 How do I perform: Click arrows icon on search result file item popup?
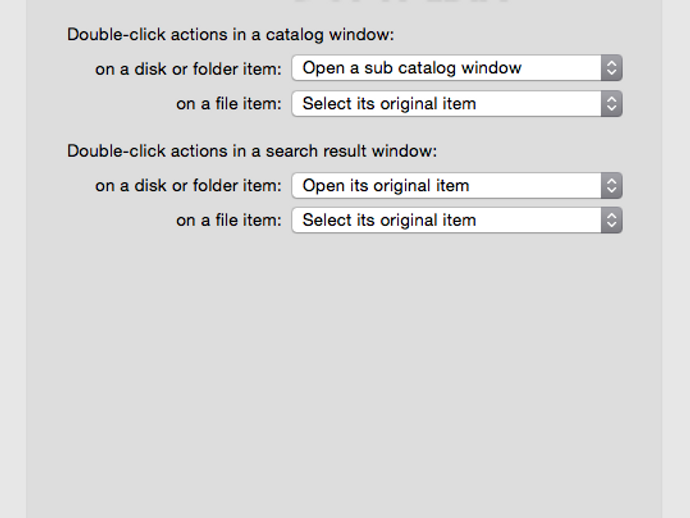point(612,220)
